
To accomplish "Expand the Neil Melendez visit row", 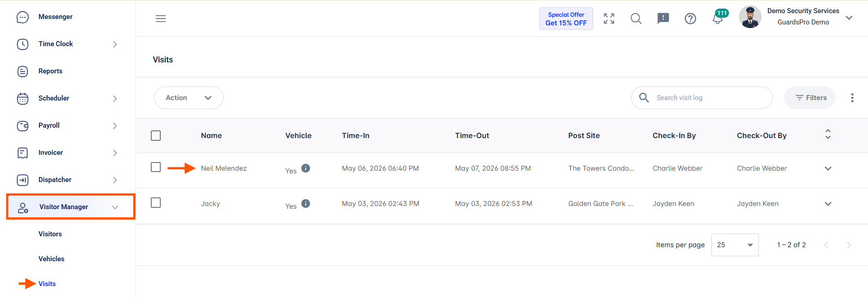I will pyautogui.click(x=828, y=168).
